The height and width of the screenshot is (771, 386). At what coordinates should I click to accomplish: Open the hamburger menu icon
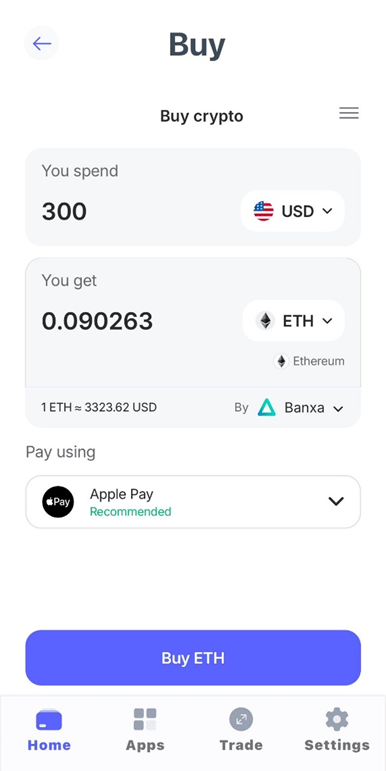[x=349, y=113]
